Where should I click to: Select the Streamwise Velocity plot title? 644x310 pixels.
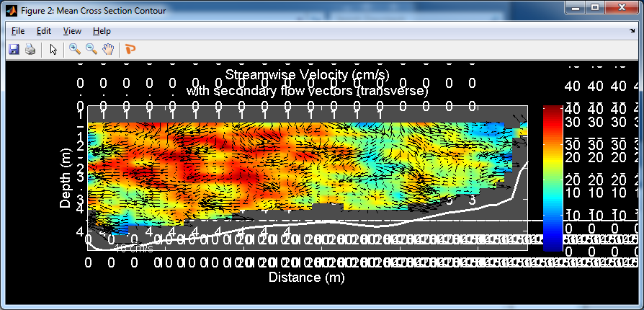308,75
